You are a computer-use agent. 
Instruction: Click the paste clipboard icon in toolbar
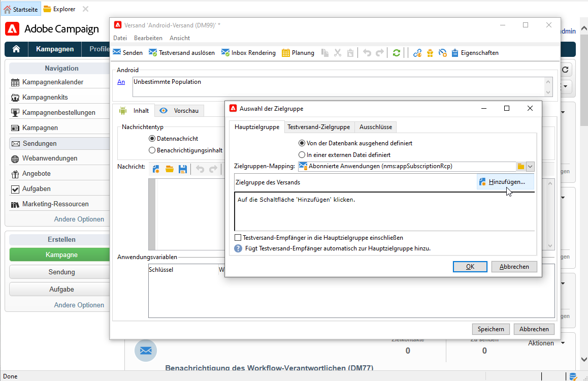(x=350, y=53)
